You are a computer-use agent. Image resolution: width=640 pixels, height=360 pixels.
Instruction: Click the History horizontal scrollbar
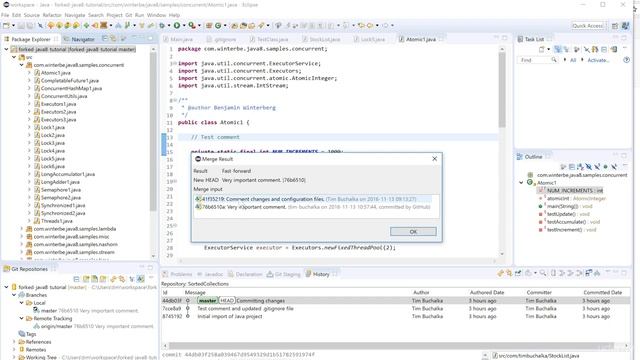click(392, 346)
